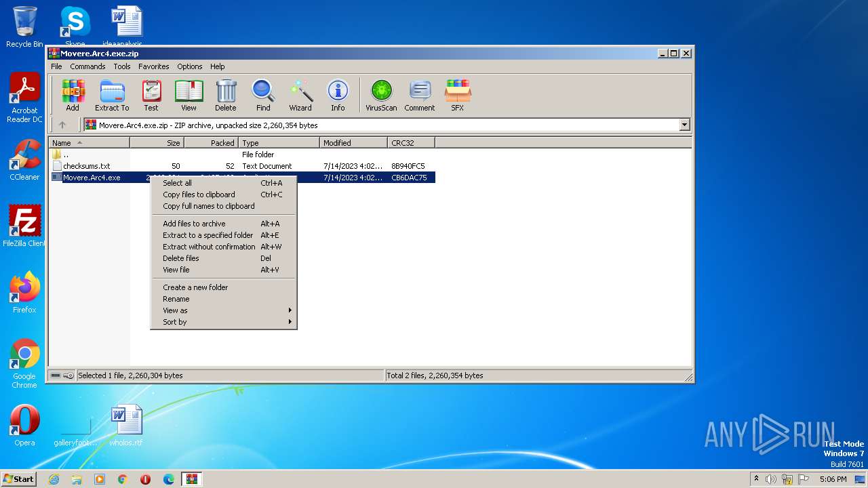Open Edge browser from taskbar
The image size is (868, 488).
[x=169, y=479]
